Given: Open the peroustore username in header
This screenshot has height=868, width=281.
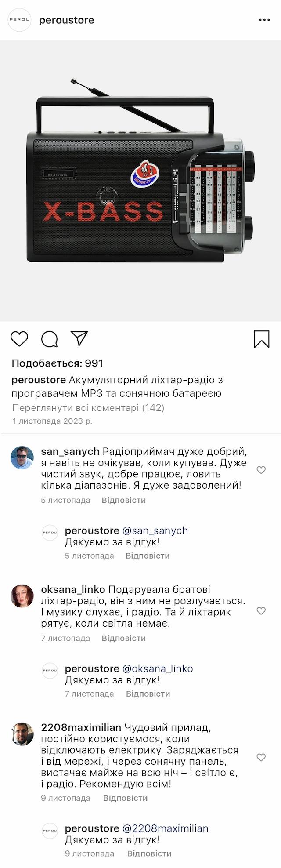Looking at the screenshot, I should (x=67, y=20).
